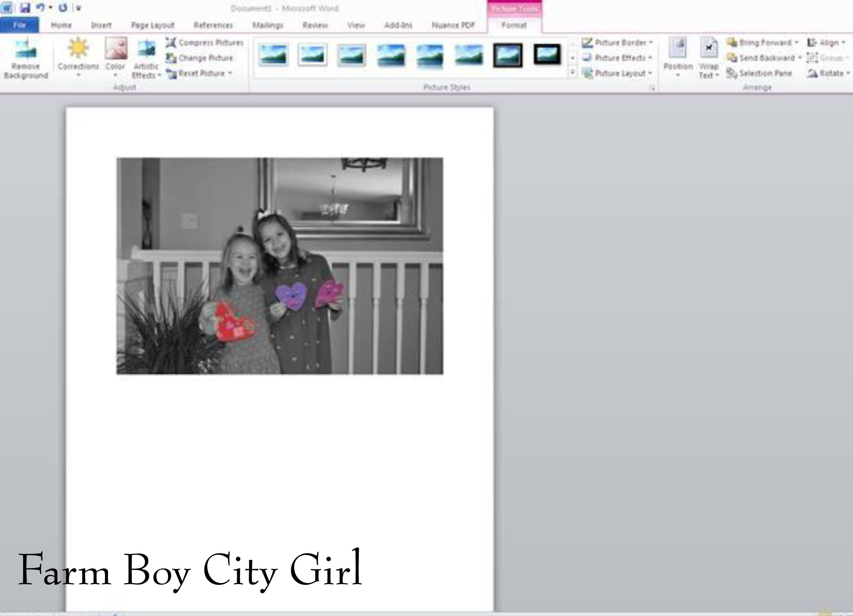Viewport: 853px width, 616px height.
Task: Apply the black double frame picture style
Action: 508,56
